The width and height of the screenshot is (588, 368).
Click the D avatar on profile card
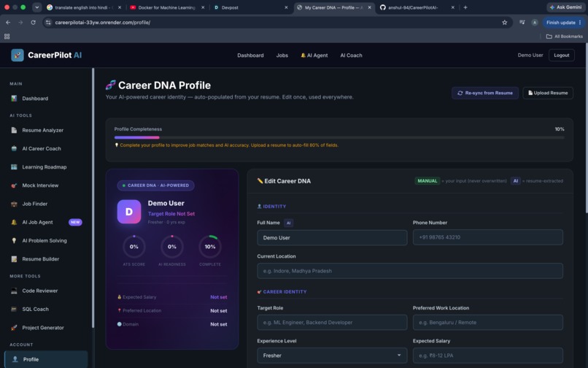[x=129, y=212]
